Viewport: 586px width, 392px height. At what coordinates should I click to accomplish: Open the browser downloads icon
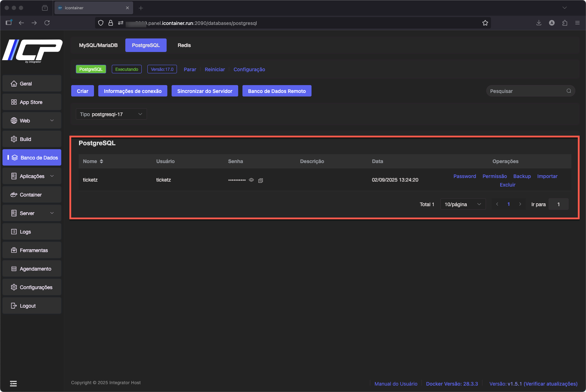click(x=539, y=23)
